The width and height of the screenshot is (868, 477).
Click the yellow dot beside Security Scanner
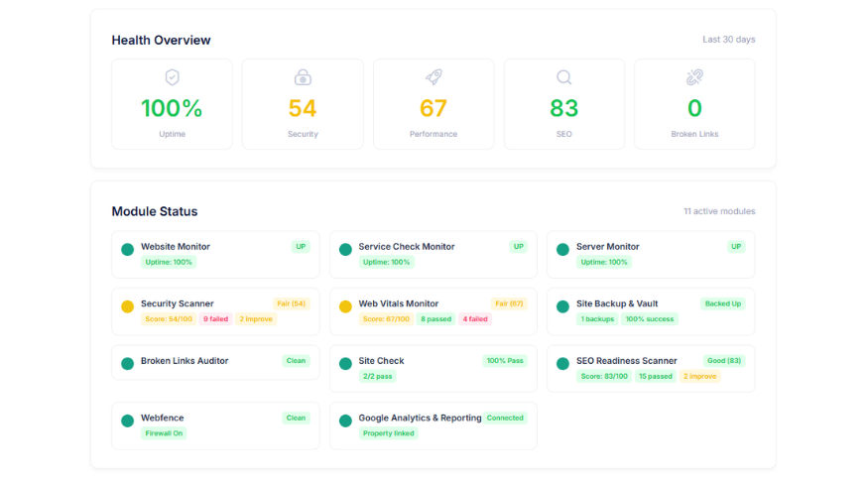(127, 306)
